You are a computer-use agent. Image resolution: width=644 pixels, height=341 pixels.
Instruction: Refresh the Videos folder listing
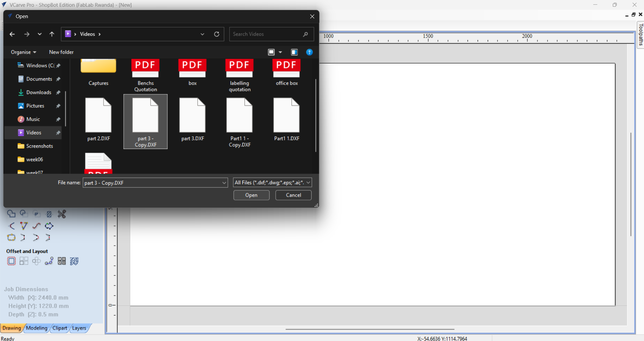point(217,34)
